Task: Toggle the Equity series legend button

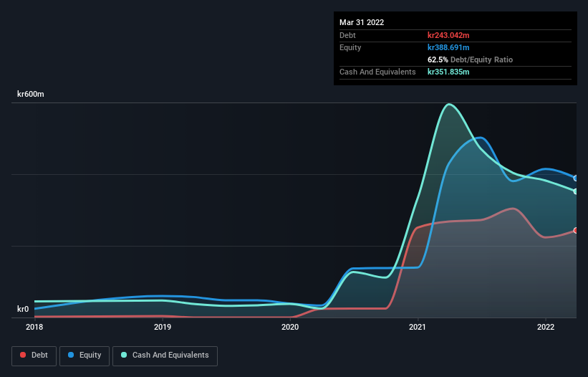Action: point(85,355)
